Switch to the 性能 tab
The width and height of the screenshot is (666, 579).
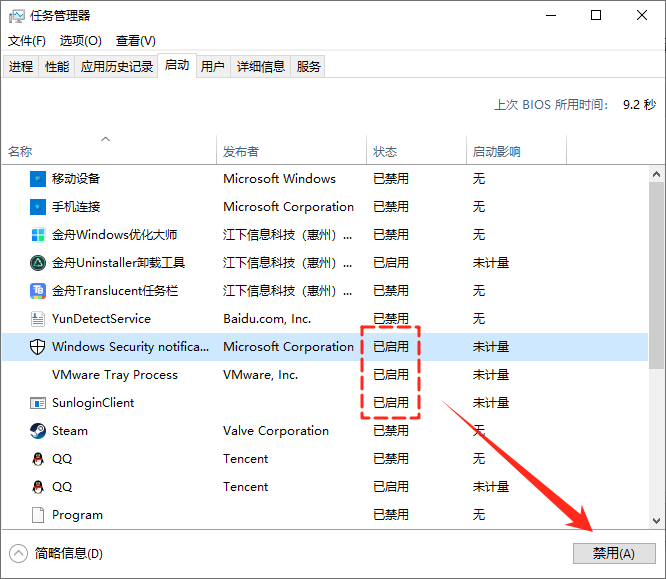pyautogui.click(x=57, y=67)
